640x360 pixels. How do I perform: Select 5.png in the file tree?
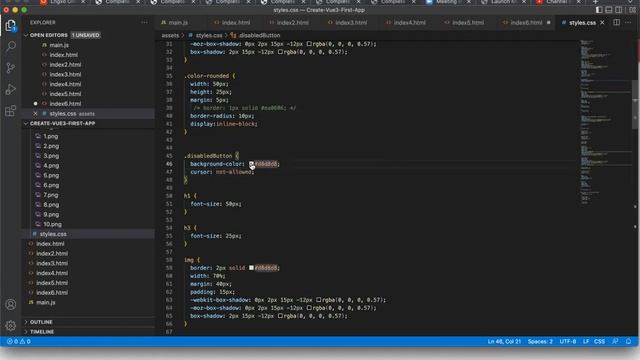(x=51, y=176)
